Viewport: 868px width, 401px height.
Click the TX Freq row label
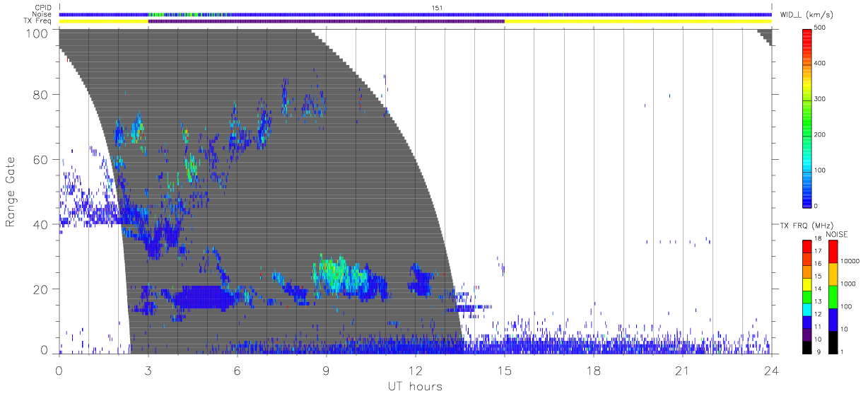click(39, 21)
